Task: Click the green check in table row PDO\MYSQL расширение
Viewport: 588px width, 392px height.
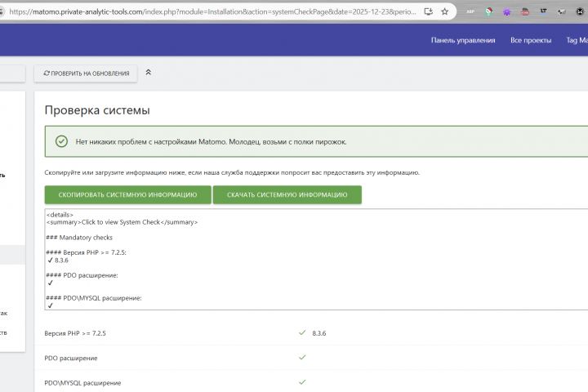Action: pos(302,382)
